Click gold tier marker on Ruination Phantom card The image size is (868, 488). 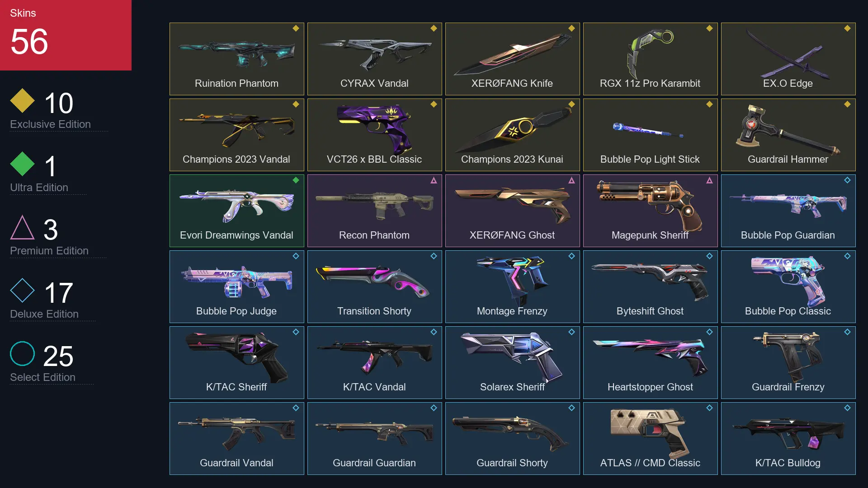pos(296,28)
